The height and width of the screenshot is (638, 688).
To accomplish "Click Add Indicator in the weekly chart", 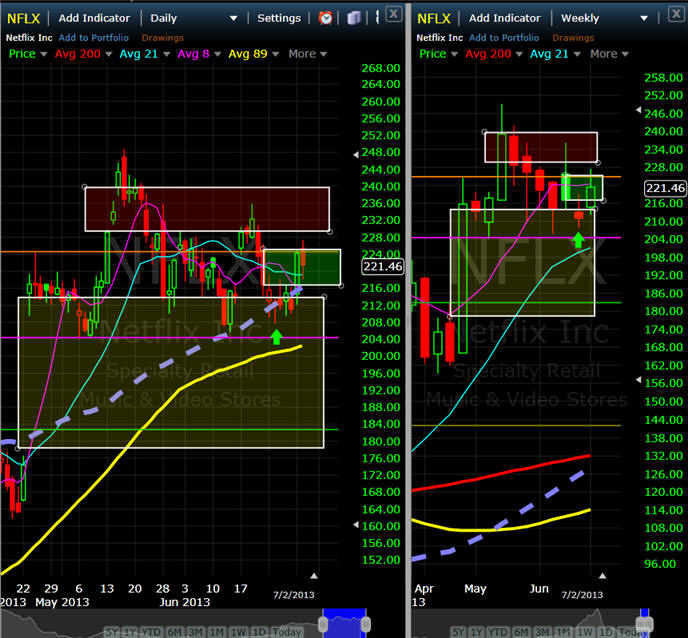I will point(506,18).
